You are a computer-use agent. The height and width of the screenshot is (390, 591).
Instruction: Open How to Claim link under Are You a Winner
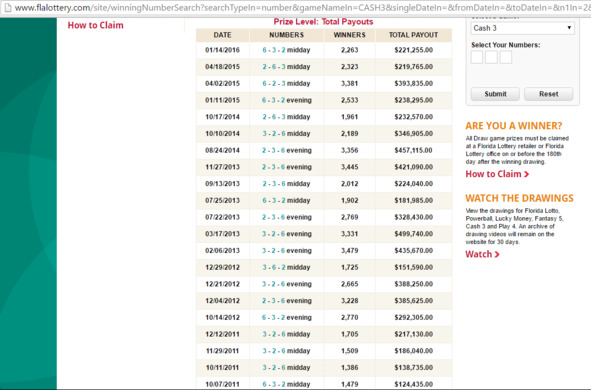pos(497,174)
